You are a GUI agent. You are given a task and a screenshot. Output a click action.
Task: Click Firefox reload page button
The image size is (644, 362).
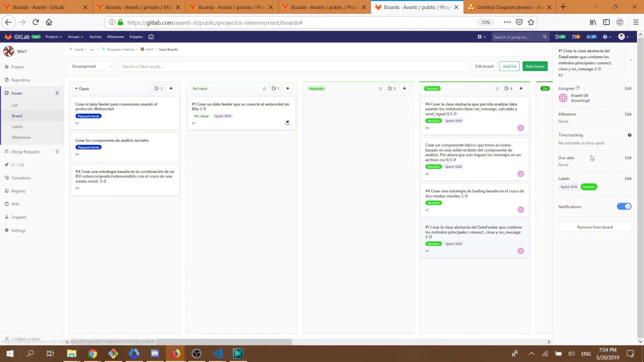tap(36, 22)
